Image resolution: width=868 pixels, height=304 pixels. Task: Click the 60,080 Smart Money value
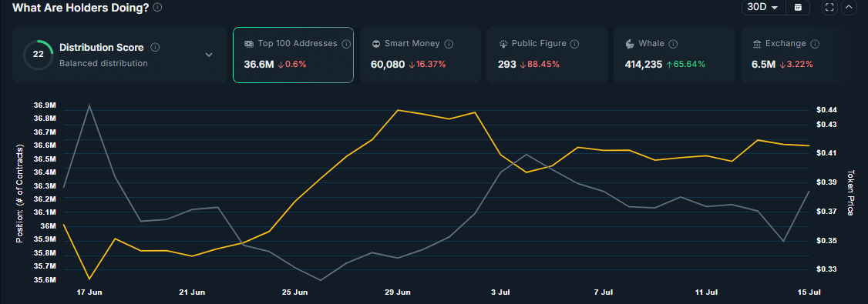click(x=388, y=64)
